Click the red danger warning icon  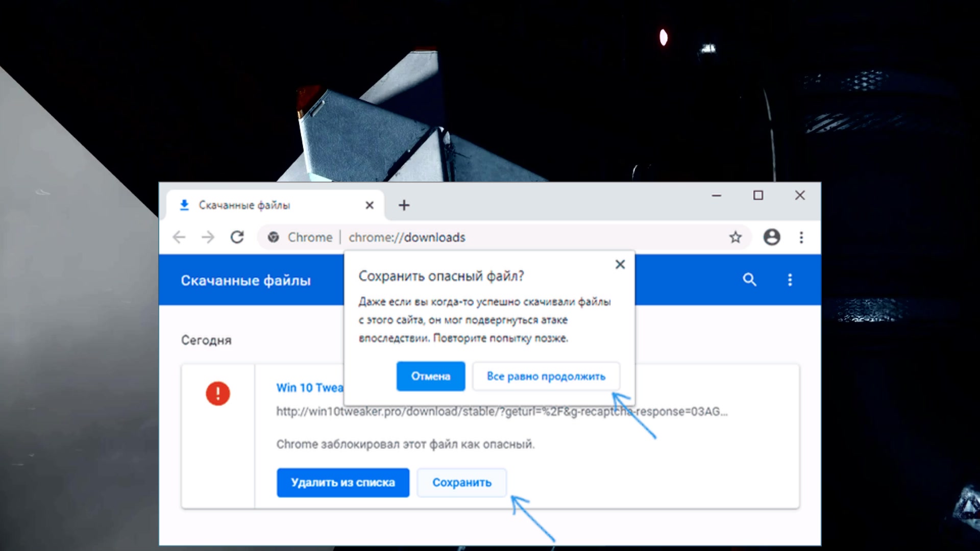pos(218,393)
